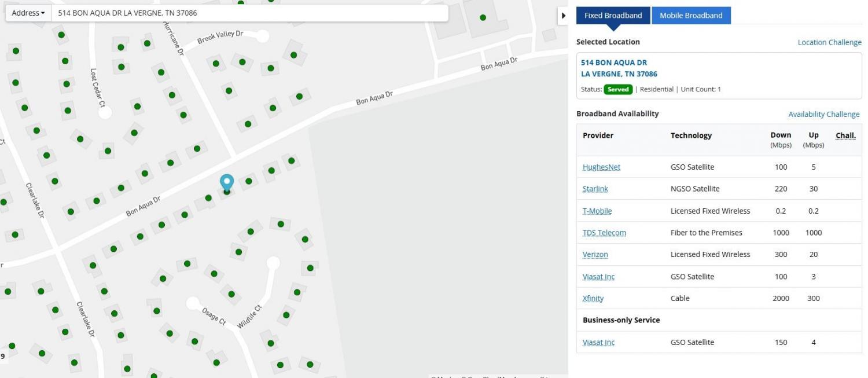868x378 pixels.
Task: Open the Xfinity provider link
Action: [x=593, y=299]
